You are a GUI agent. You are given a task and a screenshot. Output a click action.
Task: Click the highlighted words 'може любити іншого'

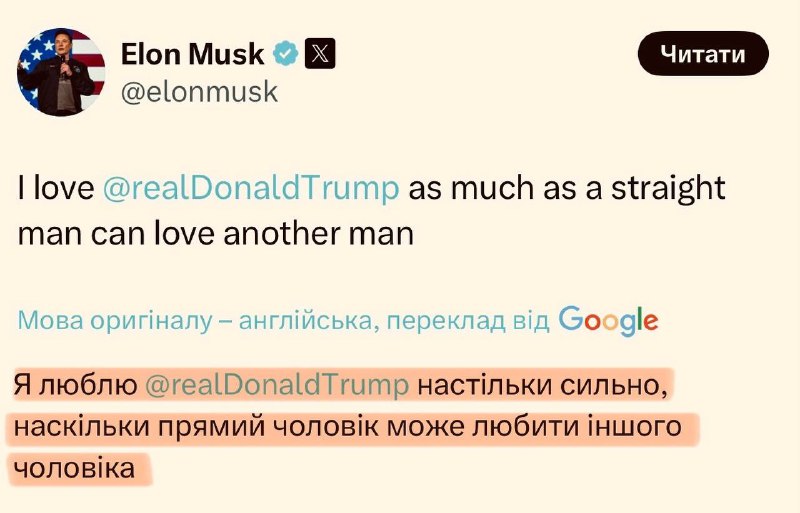click(534, 427)
